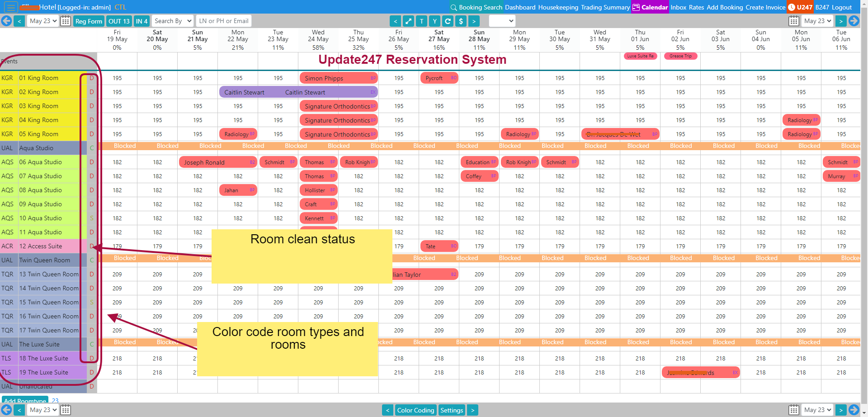
Task: Open the hamburger menu in the header
Action: [11, 7]
